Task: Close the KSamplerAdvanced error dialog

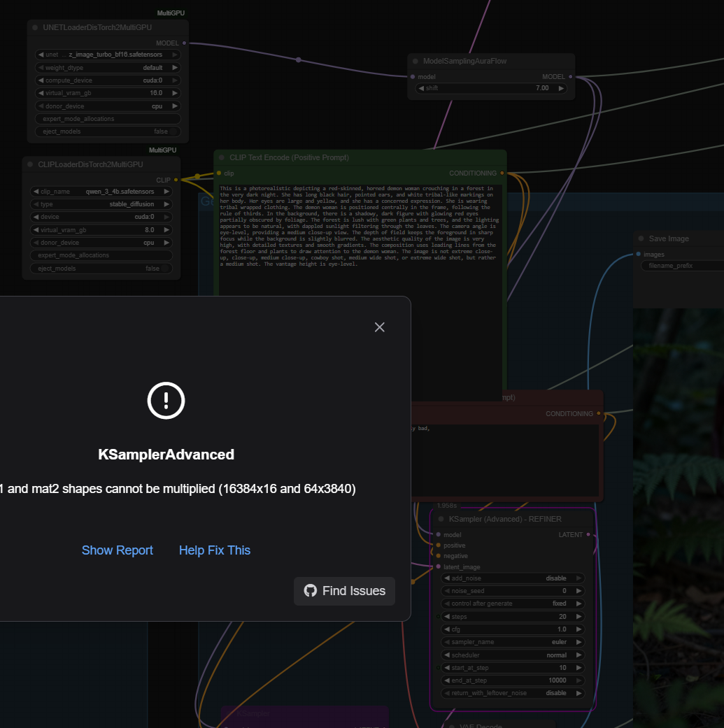Action: click(379, 327)
